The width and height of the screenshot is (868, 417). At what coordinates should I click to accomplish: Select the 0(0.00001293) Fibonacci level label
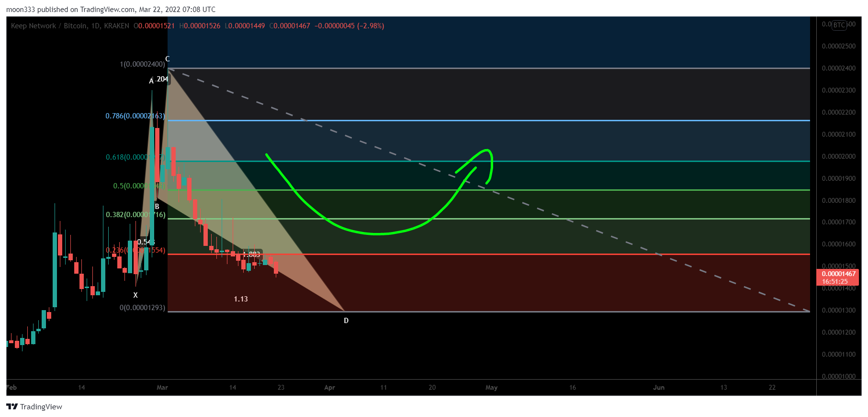click(142, 308)
